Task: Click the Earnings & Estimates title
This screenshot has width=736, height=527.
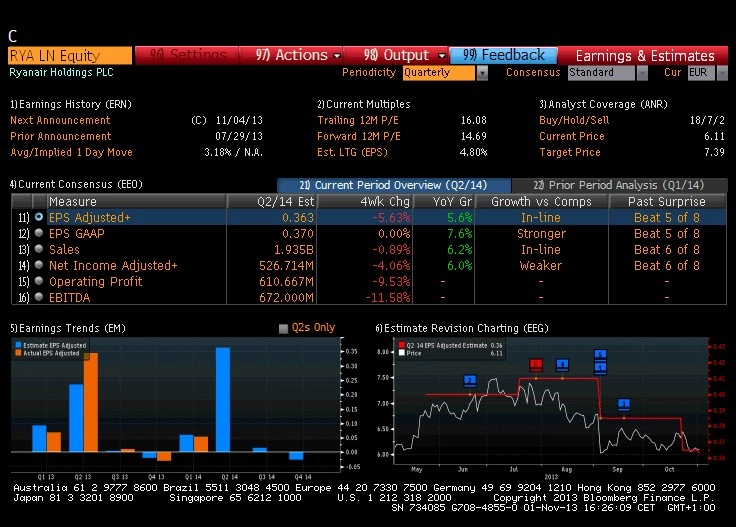Action: tap(645, 56)
